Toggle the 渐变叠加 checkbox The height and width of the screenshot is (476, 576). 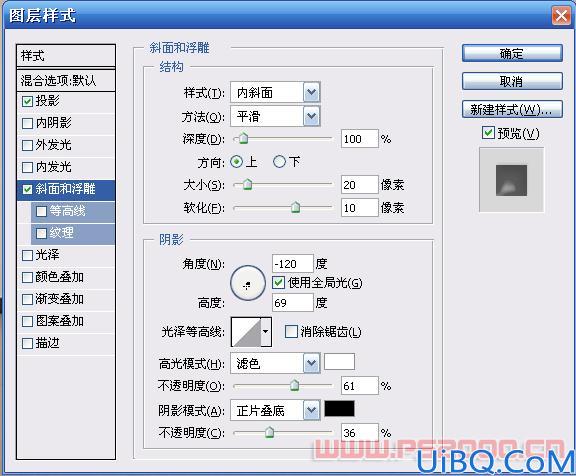point(28,300)
